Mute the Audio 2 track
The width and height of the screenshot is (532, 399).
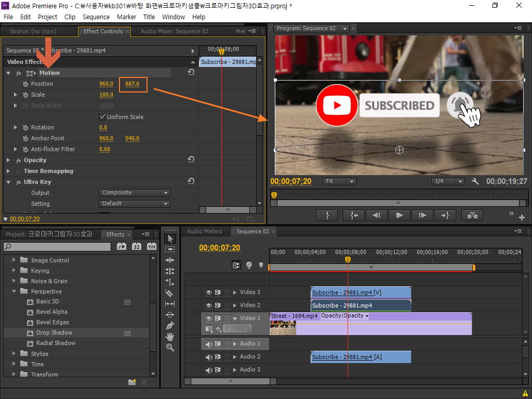[x=209, y=357]
